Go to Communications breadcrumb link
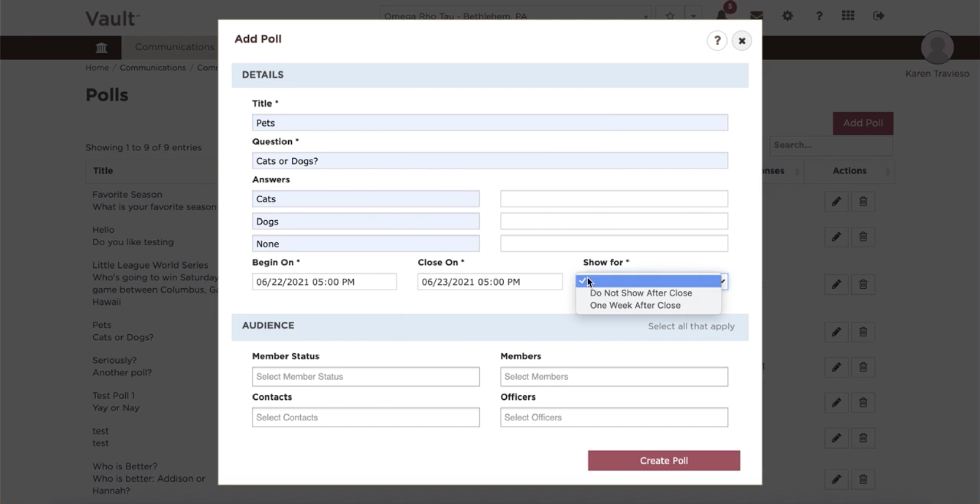980x504 pixels. pos(153,68)
